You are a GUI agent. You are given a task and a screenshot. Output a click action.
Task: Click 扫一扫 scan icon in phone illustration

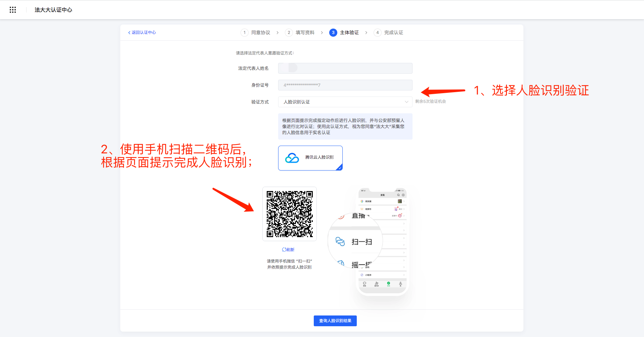(340, 241)
